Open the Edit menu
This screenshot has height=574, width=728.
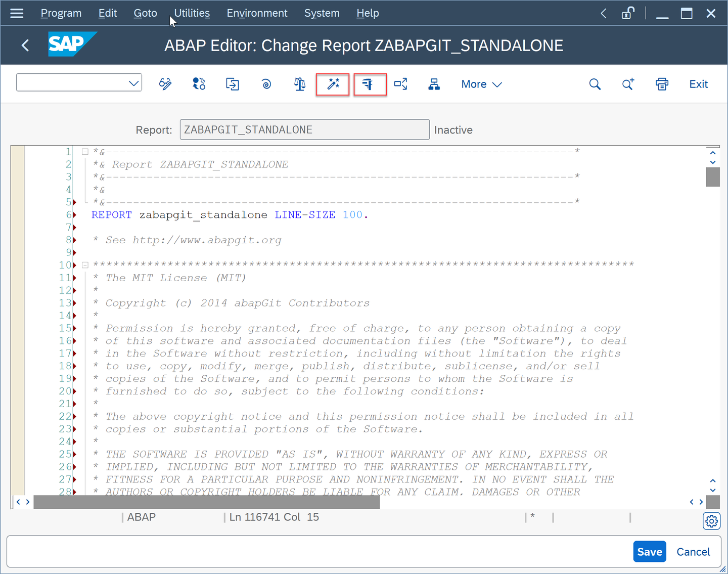click(x=108, y=13)
